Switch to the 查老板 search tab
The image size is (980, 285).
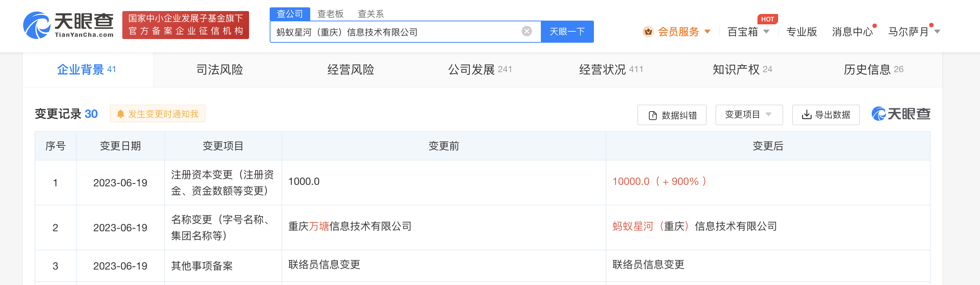coord(330,14)
